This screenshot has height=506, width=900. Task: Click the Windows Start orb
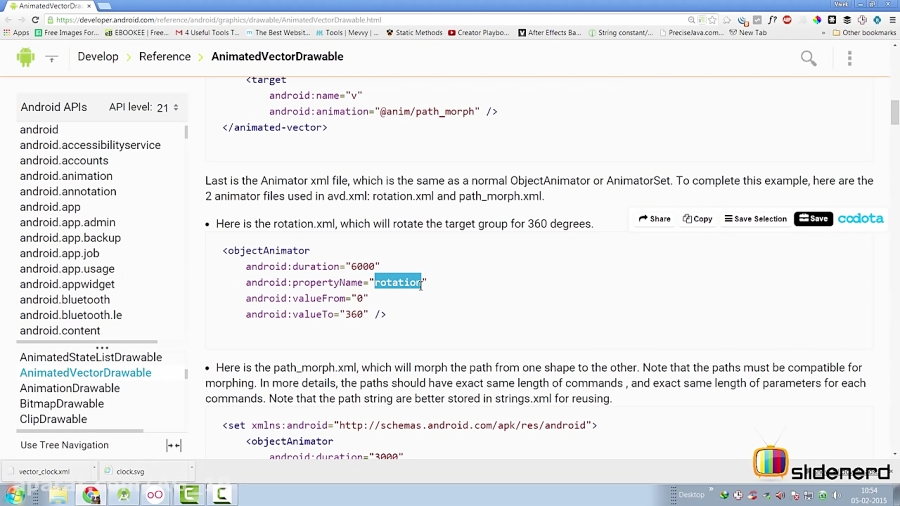click(15, 495)
